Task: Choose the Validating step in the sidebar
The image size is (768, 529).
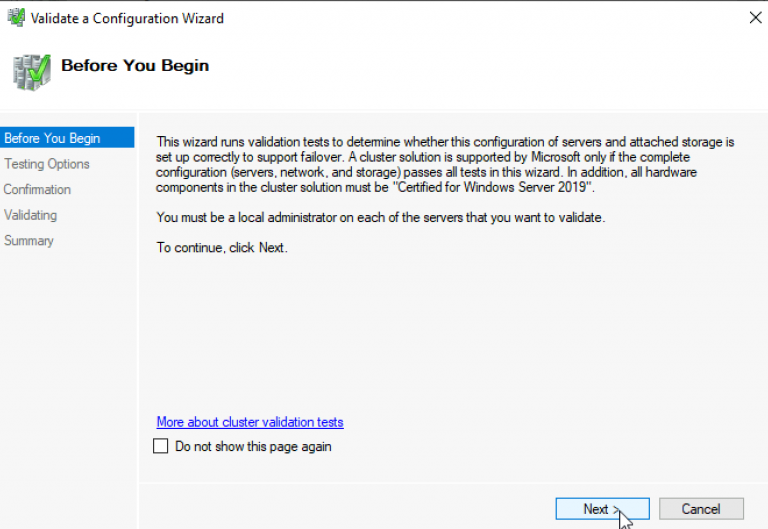Action: (30, 215)
